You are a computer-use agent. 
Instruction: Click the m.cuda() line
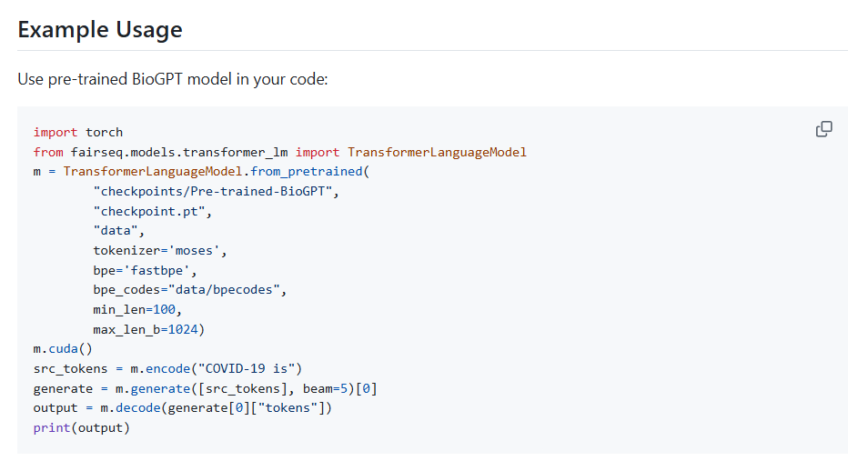coord(64,348)
